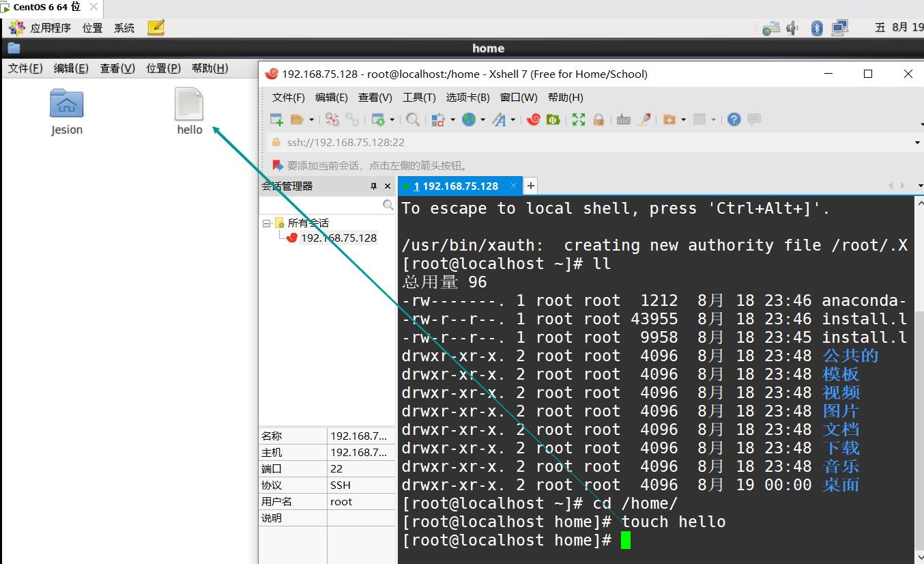Open dropdown arrow beside the globe icon
Image resolution: width=924 pixels, height=564 pixels.
coord(482,119)
